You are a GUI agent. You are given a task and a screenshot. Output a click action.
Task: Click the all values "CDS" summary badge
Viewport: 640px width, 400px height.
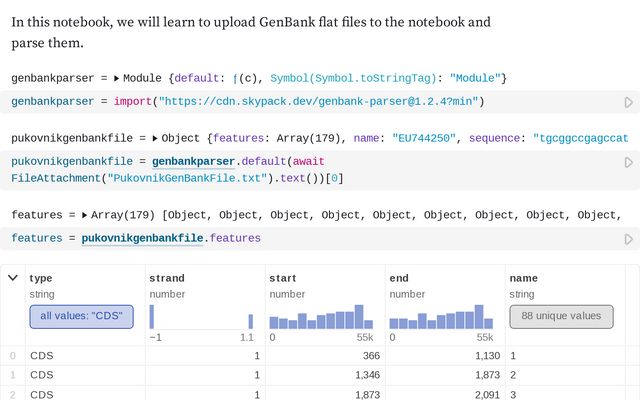tap(82, 316)
